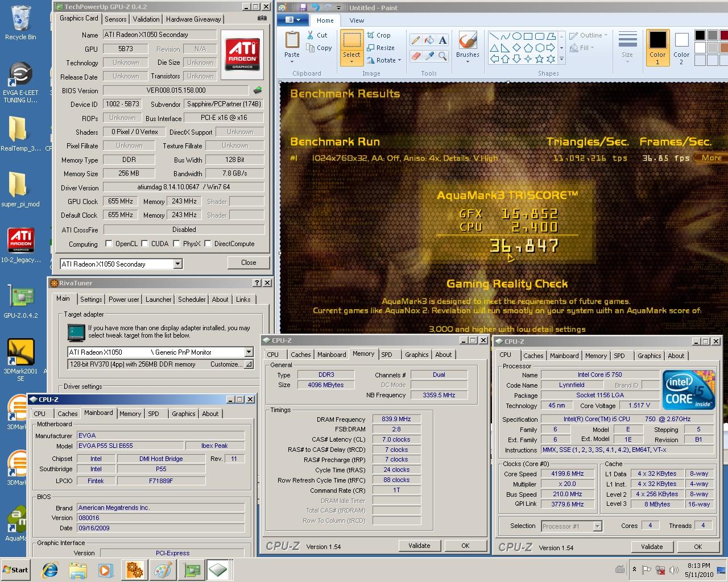Toggle the CUDA checkbox in GPU-Z
The width and height of the screenshot is (728, 582).
pos(144,244)
